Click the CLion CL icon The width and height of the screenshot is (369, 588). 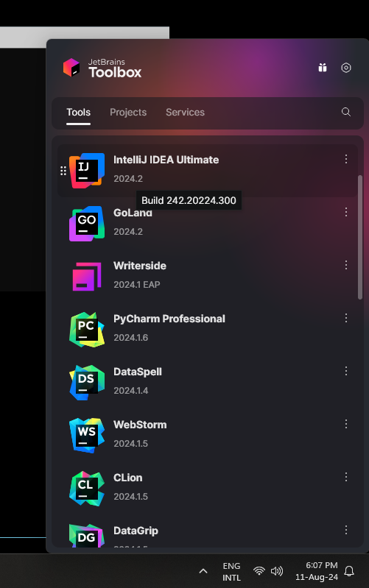click(87, 488)
